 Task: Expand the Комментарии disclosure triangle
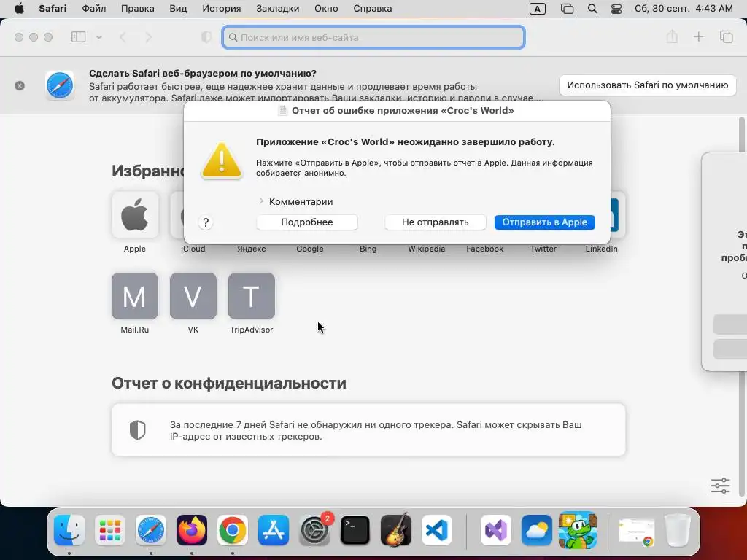261,201
